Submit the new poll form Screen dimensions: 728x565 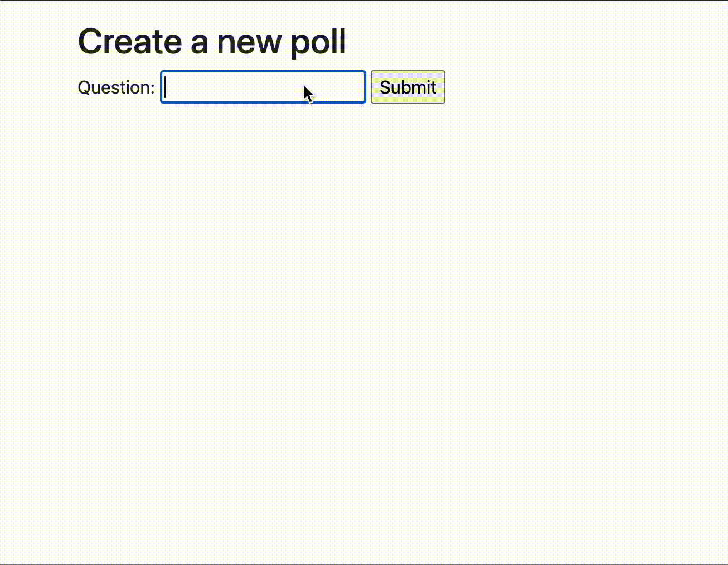pyautogui.click(x=407, y=87)
